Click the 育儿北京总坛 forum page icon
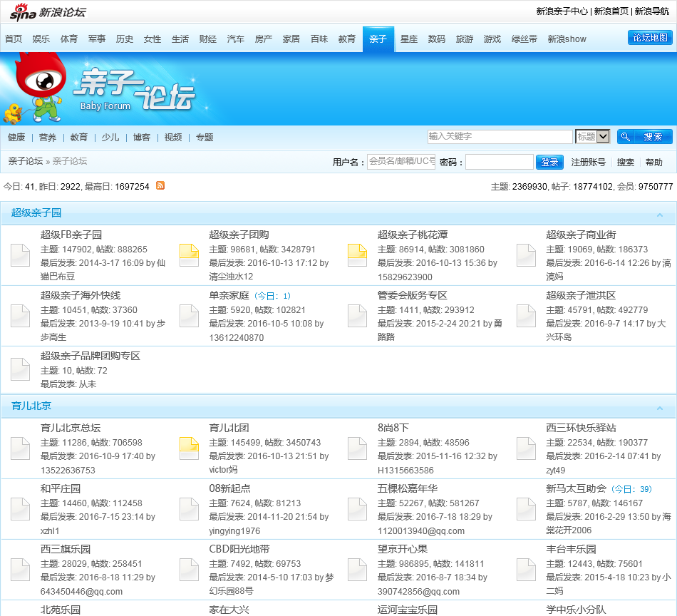 tap(20, 448)
